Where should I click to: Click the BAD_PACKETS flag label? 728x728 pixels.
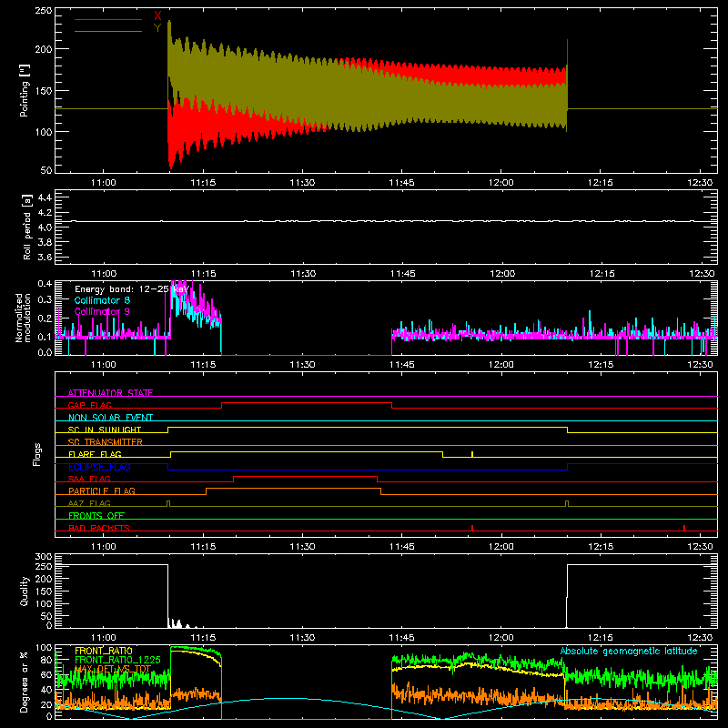(x=99, y=528)
